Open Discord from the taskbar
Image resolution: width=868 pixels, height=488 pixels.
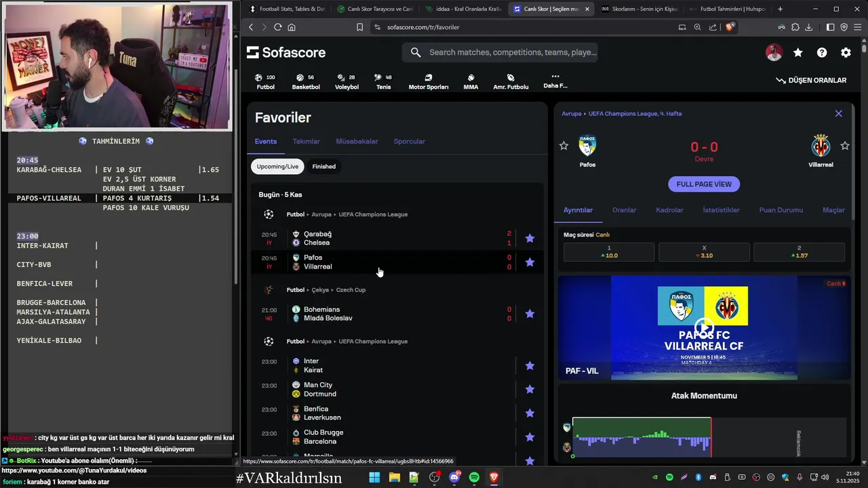click(x=454, y=477)
